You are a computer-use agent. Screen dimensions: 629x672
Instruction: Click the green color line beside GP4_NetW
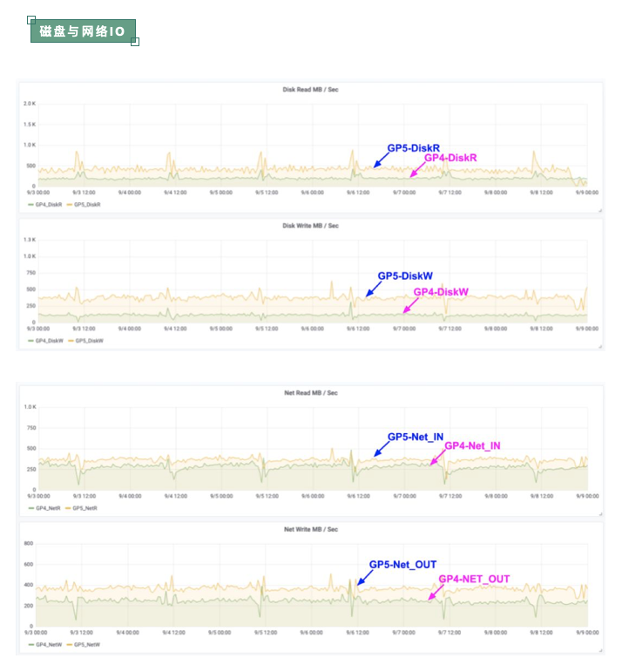[x=31, y=645]
